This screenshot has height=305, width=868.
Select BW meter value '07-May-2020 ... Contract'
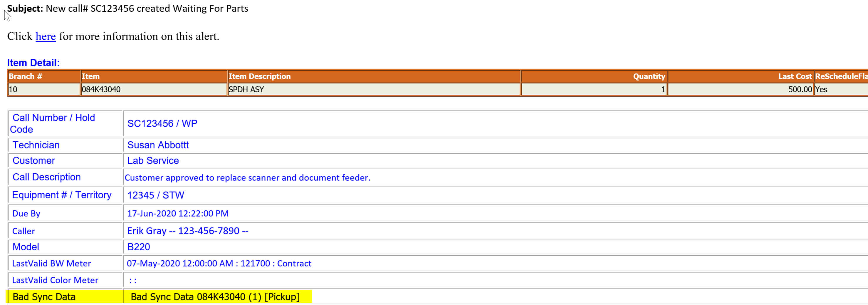click(219, 263)
